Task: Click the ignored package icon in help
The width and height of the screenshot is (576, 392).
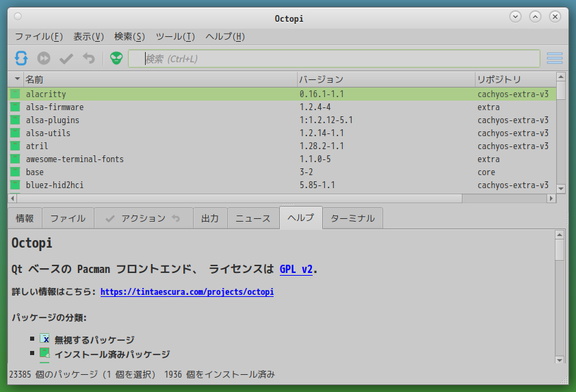Action: pyautogui.click(x=44, y=339)
